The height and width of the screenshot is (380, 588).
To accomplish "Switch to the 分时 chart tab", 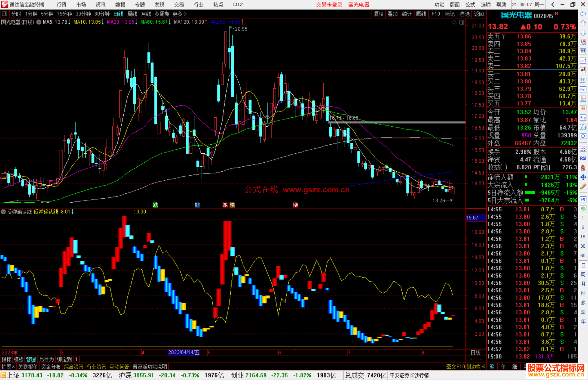I will 16,14.
